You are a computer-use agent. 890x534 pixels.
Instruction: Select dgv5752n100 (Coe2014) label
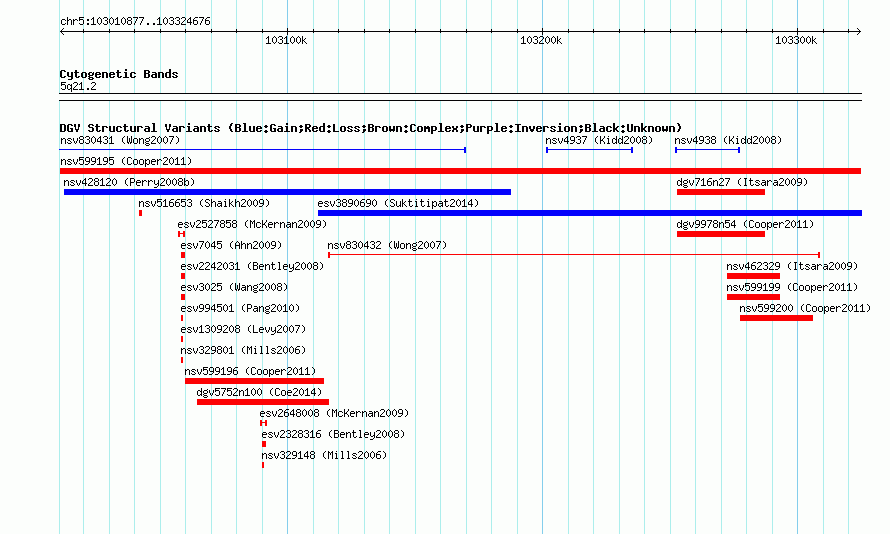(259, 392)
